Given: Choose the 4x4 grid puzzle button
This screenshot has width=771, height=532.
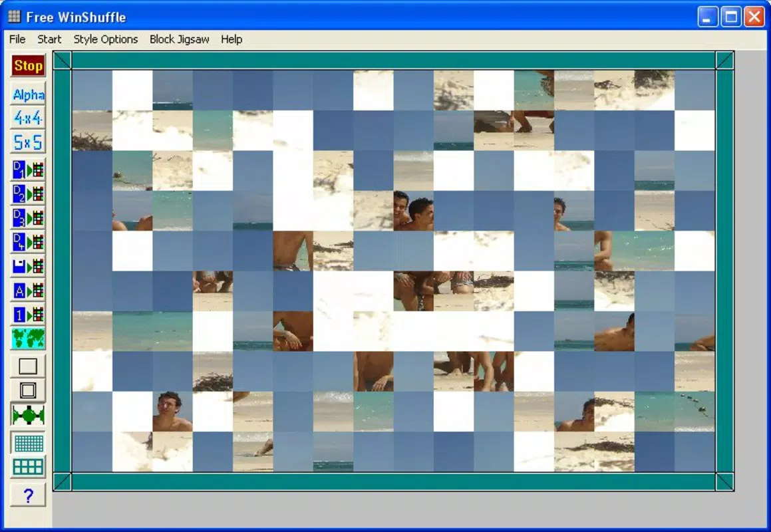Looking at the screenshot, I should (x=28, y=118).
